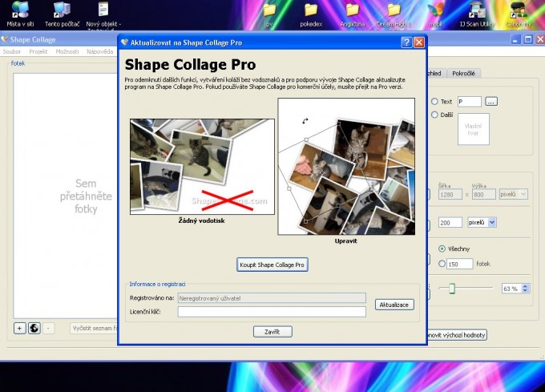Click the remove photo minus button
Screen dimensions: 545x392
[48, 328]
